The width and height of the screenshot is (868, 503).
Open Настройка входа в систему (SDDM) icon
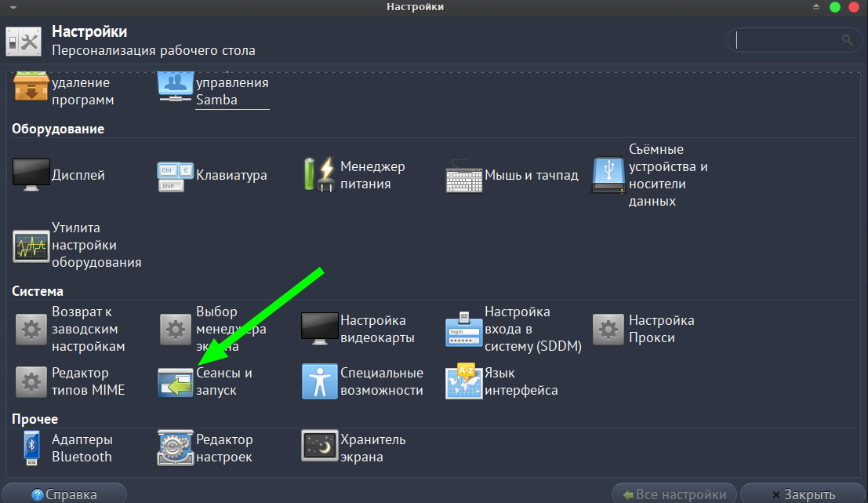[x=464, y=329]
